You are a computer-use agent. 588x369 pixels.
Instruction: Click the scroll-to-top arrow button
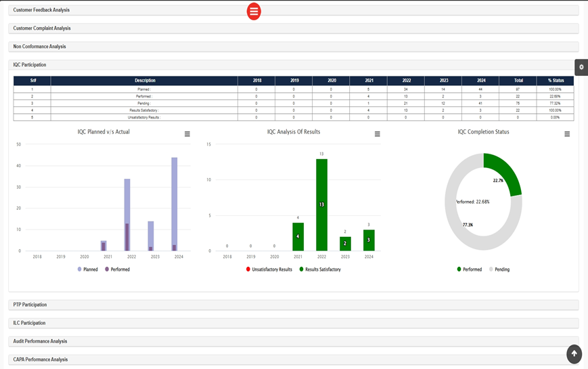coord(574,353)
